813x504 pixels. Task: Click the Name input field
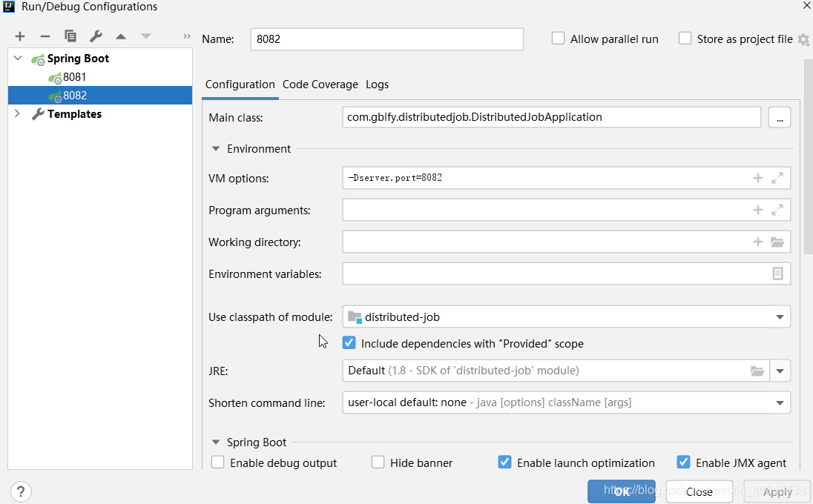(386, 39)
